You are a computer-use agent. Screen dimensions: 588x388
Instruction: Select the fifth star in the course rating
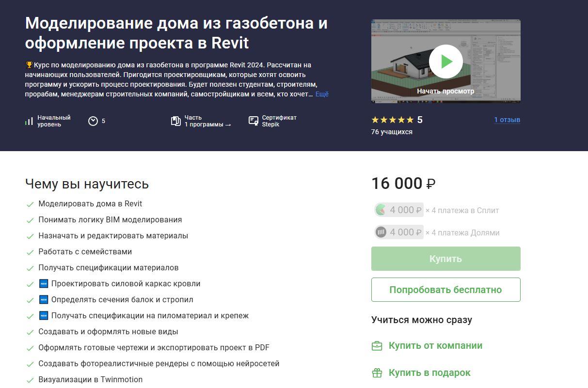[409, 119]
